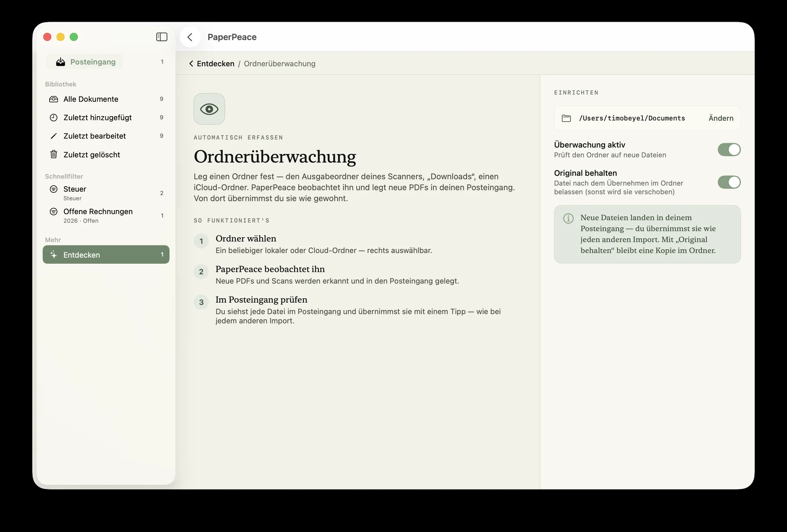Click the Bibliothek section header
This screenshot has width=787, height=532.
61,84
